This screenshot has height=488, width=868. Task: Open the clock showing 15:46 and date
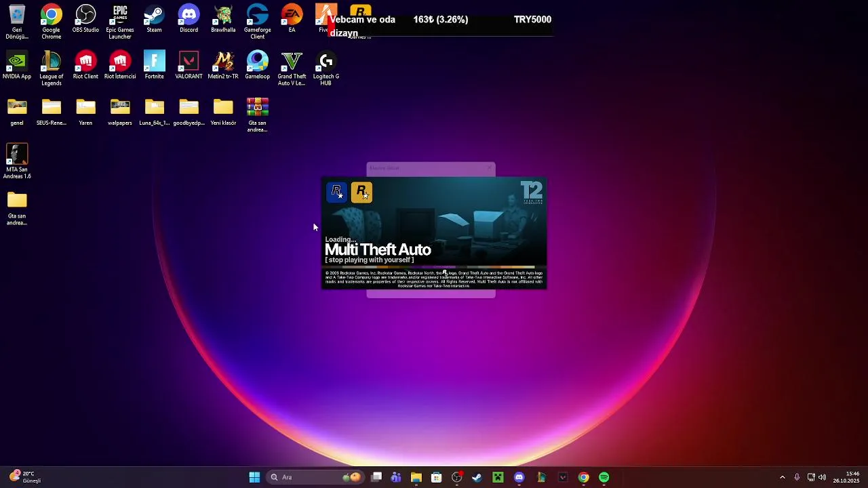click(846, 477)
